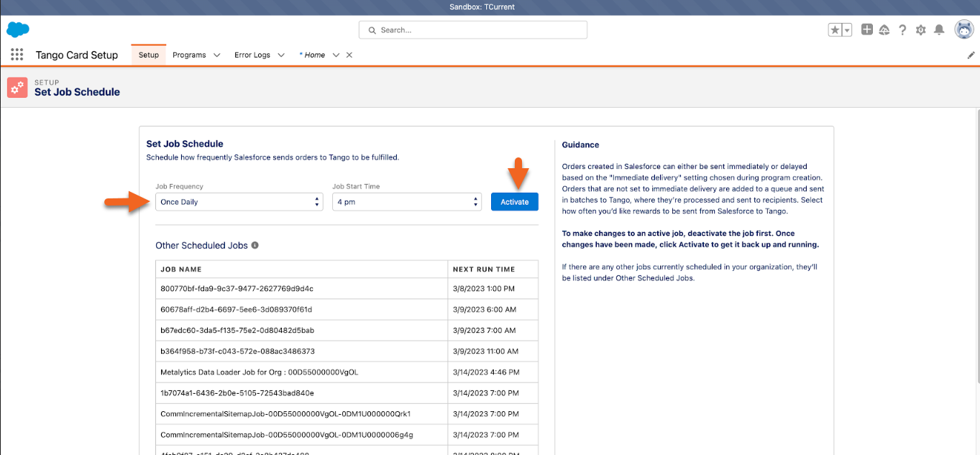Switch to the Setup tab
Image resolution: width=980 pixels, height=455 pixels.
(149, 55)
